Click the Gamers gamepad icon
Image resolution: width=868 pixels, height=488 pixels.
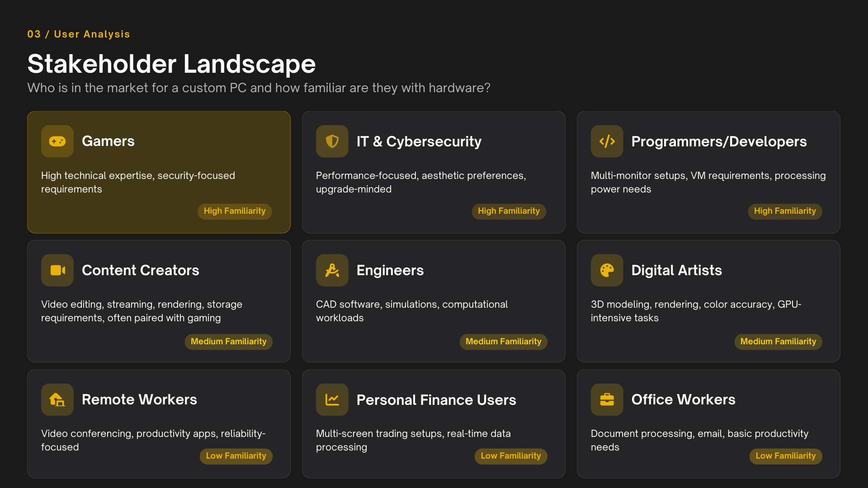point(57,141)
